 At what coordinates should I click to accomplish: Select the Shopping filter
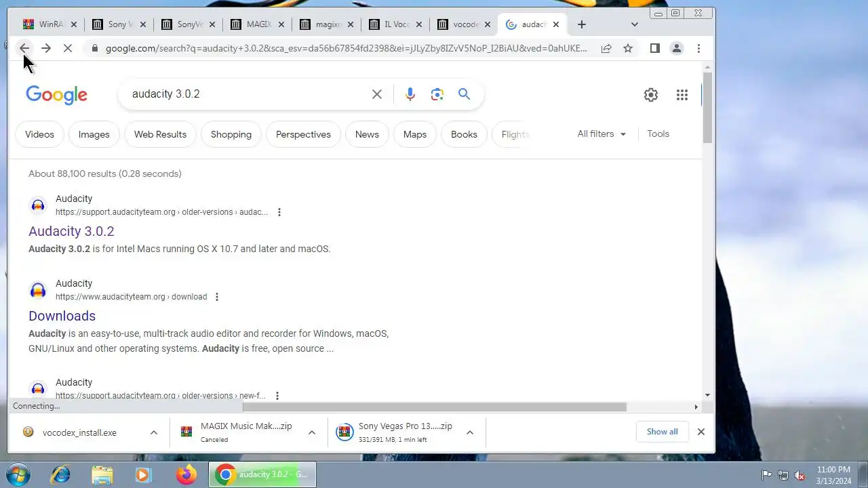click(231, 134)
